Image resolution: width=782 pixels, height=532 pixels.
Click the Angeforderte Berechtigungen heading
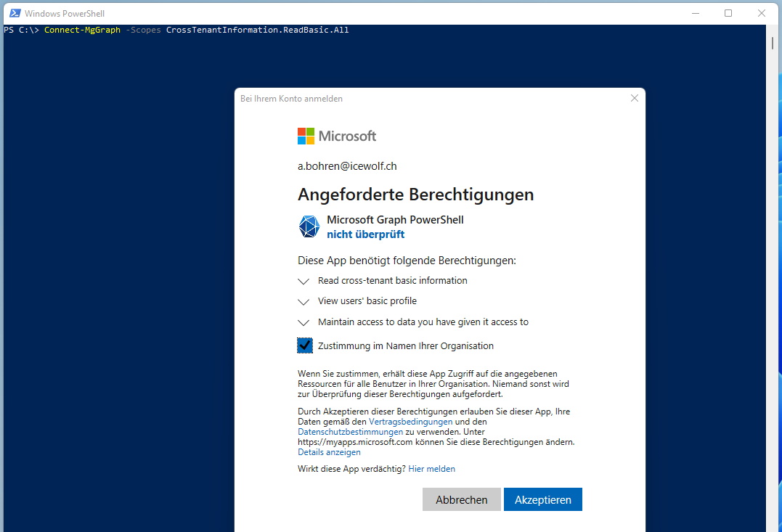coord(415,195)
